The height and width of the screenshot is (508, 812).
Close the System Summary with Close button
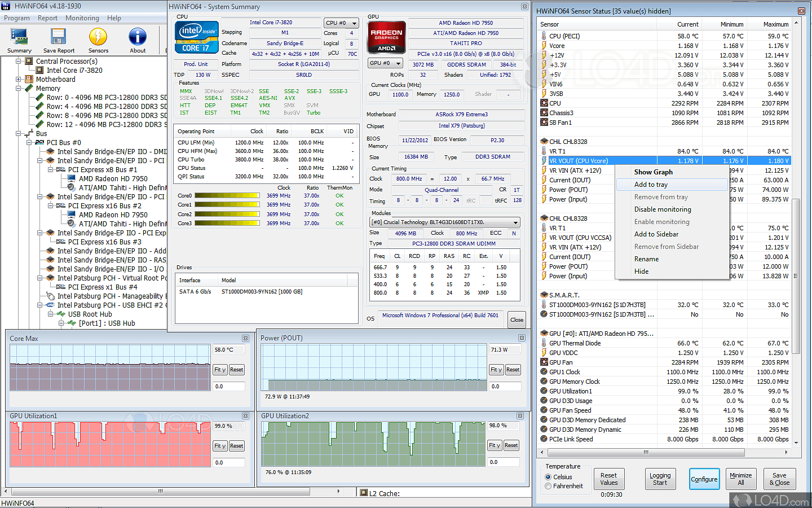pos(517,319)
